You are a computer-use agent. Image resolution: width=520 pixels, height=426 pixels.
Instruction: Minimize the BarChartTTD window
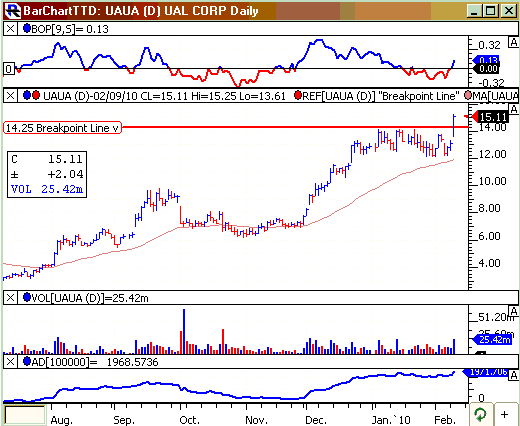pos(474,11)
